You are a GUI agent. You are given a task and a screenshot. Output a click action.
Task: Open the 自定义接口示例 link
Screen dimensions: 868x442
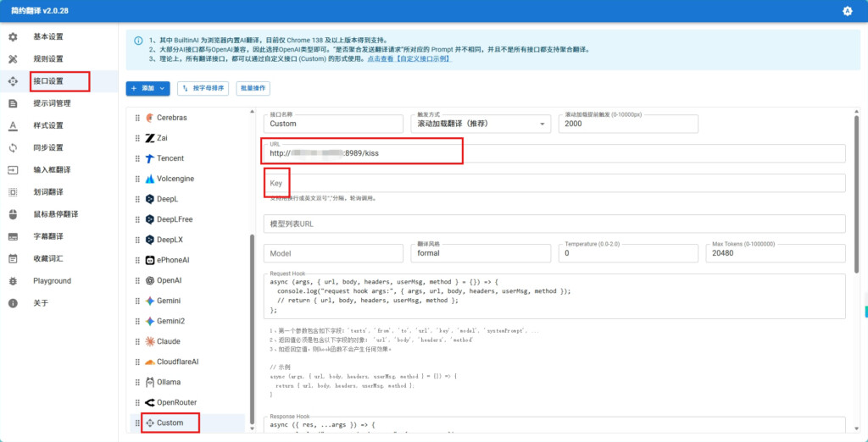click(409, 58)
